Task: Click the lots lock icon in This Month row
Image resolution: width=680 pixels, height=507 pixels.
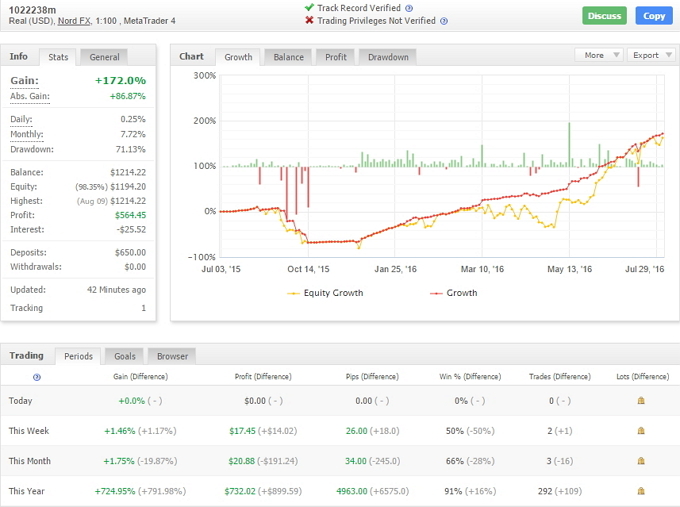Action: (x=641, y=461)
